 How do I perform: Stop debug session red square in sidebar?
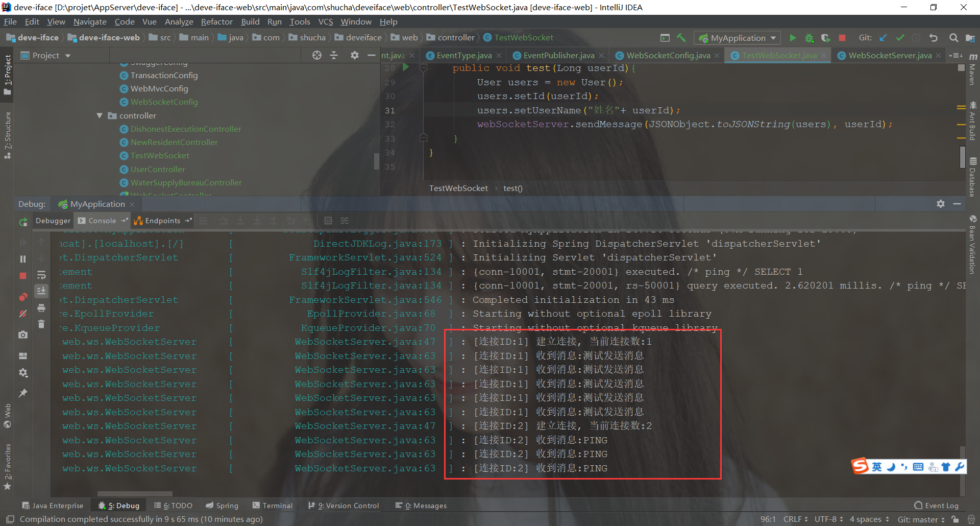click(x=23, y=276)
